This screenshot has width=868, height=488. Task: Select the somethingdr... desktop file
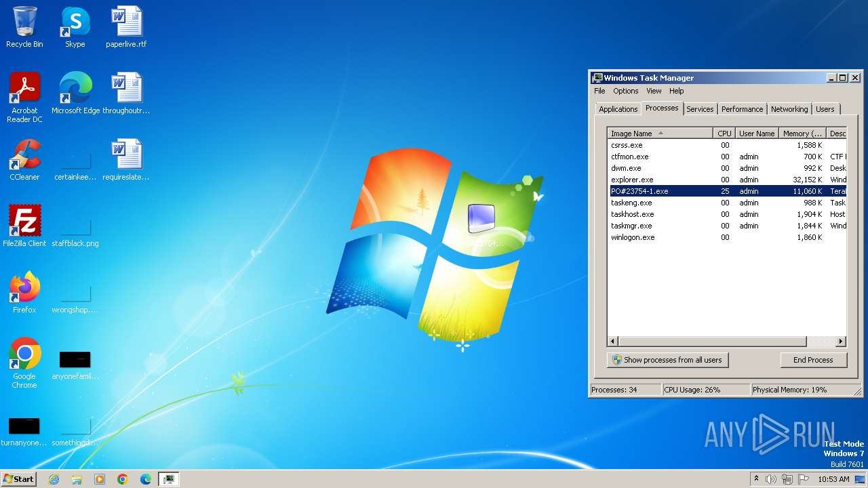pyautogui.click(x=75, y=432)
